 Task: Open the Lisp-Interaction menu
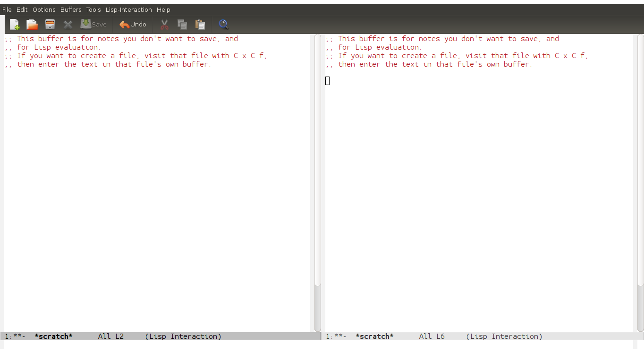[x=129, y=9]
